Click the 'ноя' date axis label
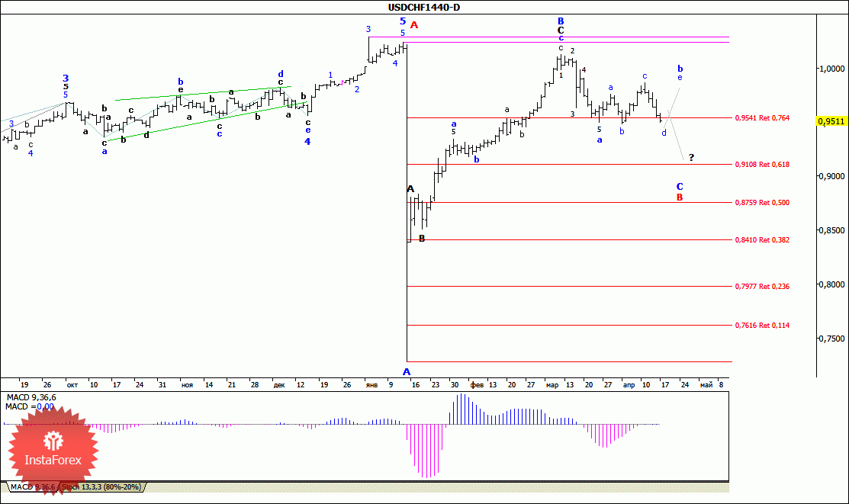This screenshot has width=849, height=504. pos(188,385)
